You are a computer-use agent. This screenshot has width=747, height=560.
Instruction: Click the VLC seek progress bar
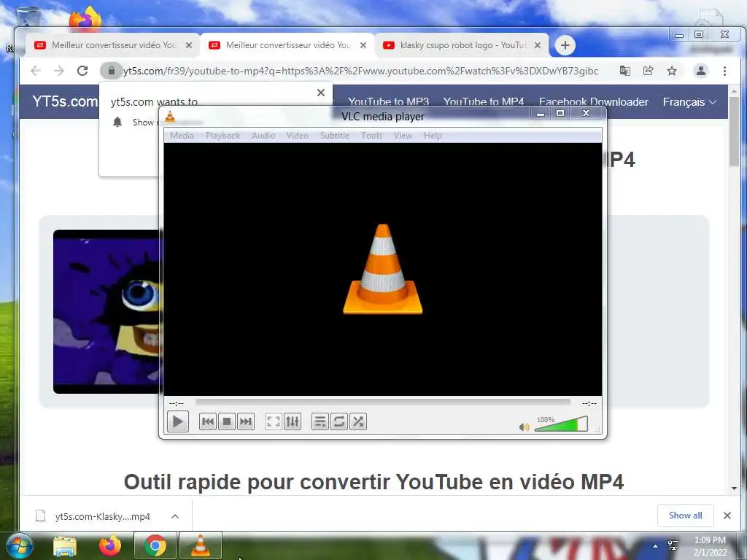(x=382, y=402)
